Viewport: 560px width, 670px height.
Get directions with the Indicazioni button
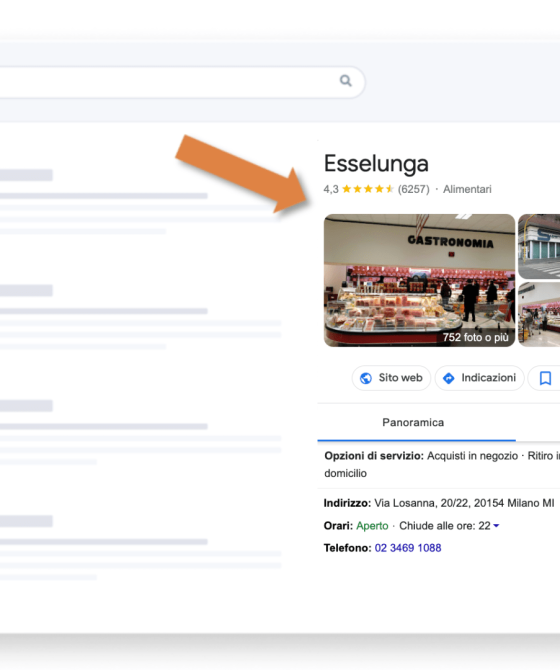click(x=479, y=378)
